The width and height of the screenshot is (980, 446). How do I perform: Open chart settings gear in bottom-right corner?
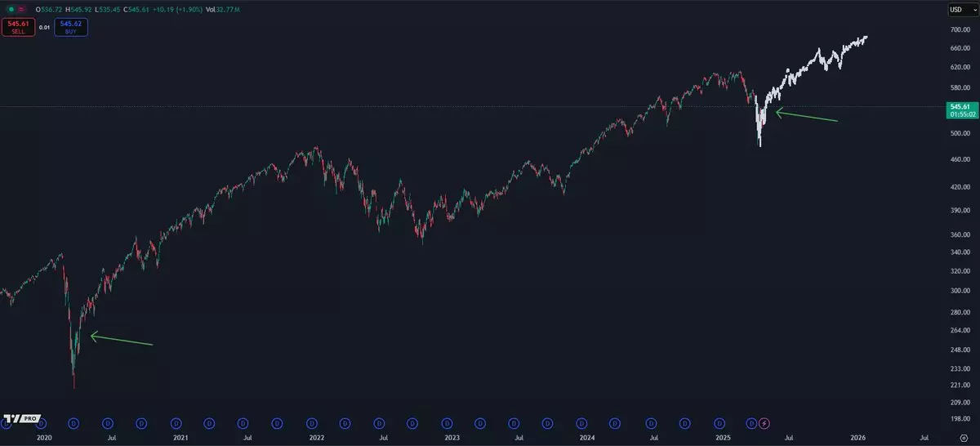[x=964, y=438]
